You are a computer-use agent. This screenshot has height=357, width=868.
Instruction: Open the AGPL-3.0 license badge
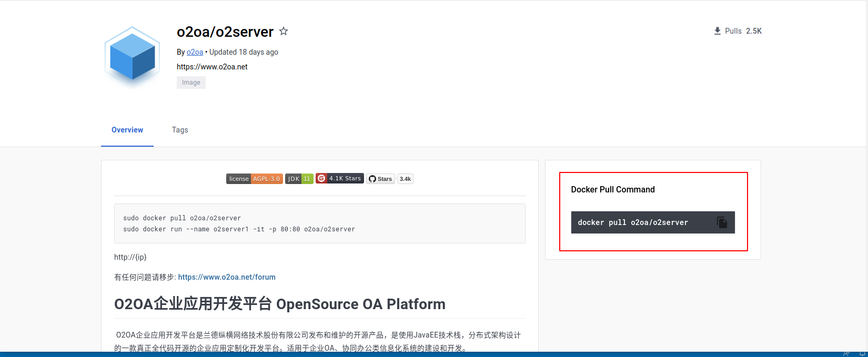pos(255,179)
